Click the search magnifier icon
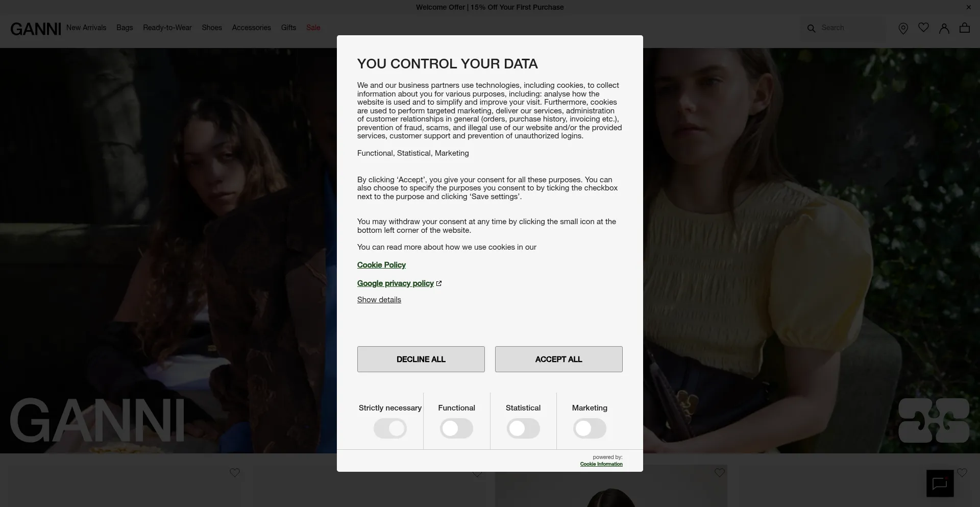Viewport: 980px width, 507px height. [811, 29]
